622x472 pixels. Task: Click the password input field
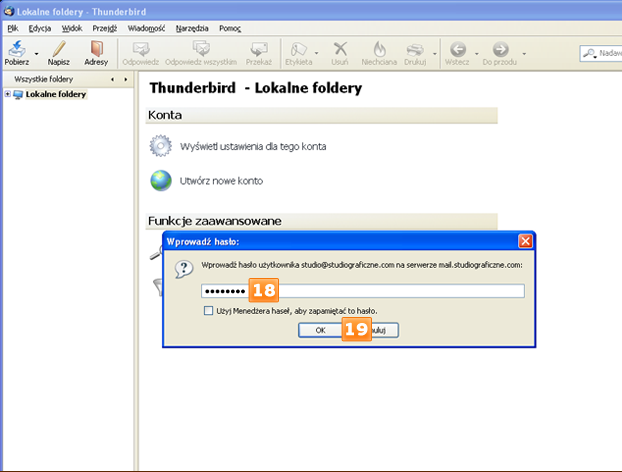[363, 291]
